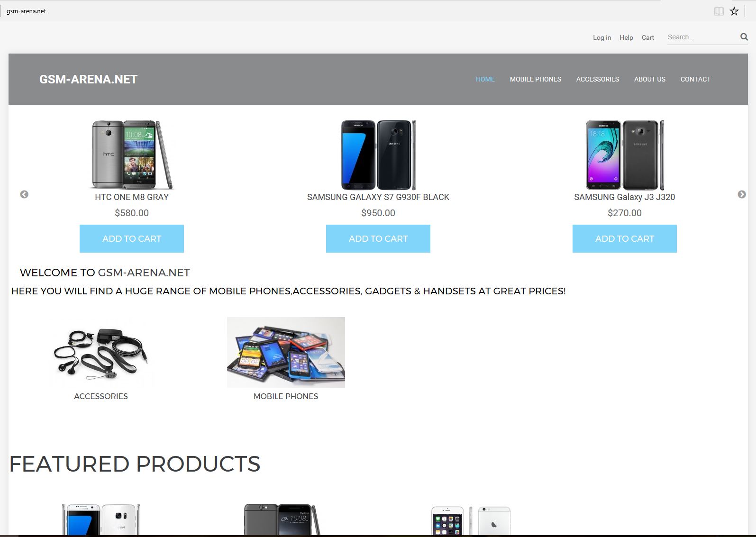This screenshot has width=756, height=537.
Task: Go to Accessories in navigation bar
Action: [598, 79]
